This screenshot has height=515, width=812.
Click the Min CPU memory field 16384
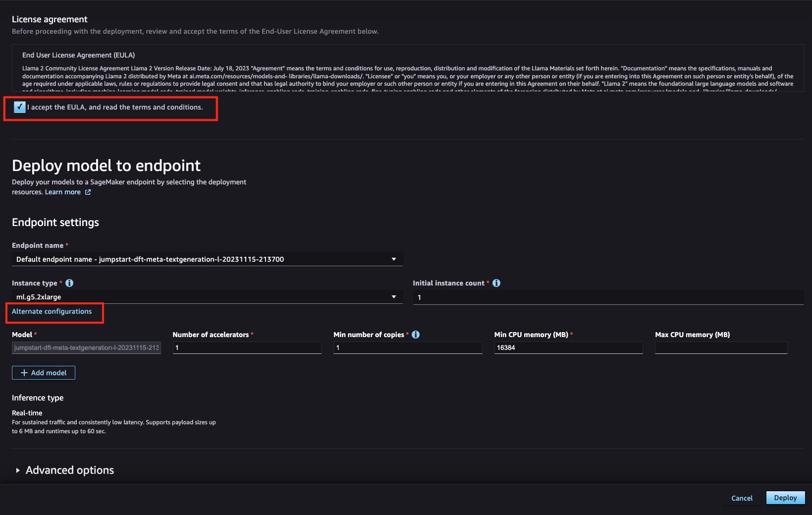pos(569,347)
